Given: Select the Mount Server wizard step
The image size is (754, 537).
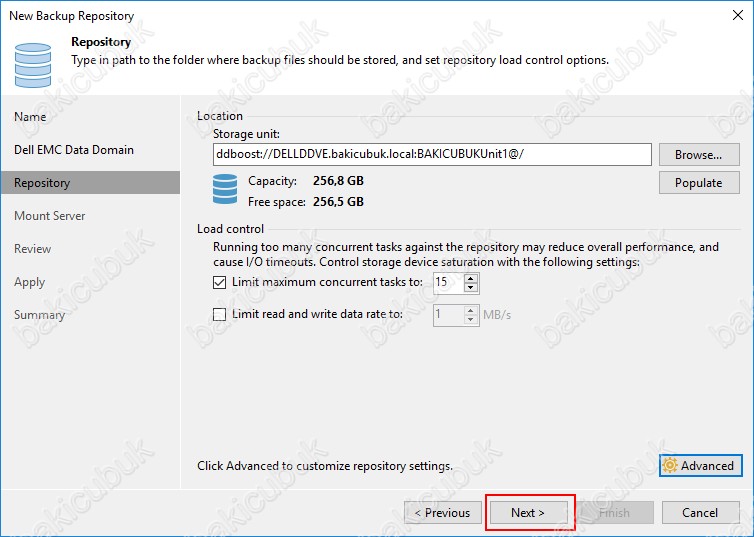Looking at the screenshot, I should (x=50, y=216).
